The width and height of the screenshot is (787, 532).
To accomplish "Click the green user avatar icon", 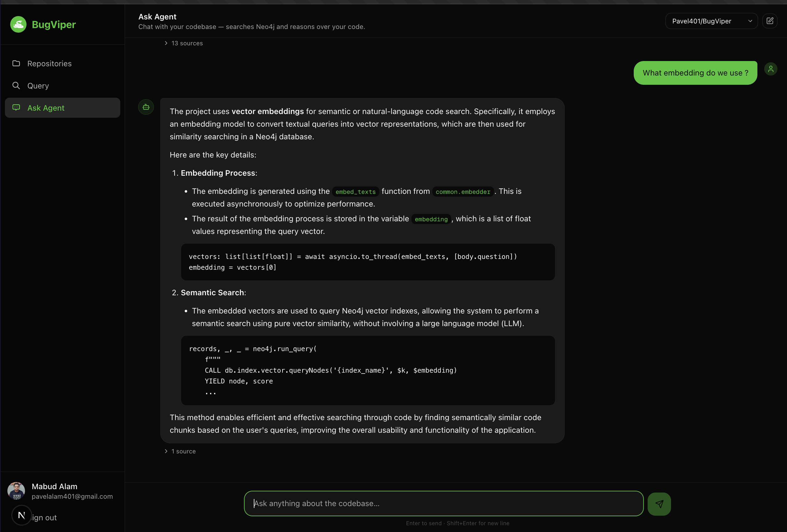I will point(770,69).
